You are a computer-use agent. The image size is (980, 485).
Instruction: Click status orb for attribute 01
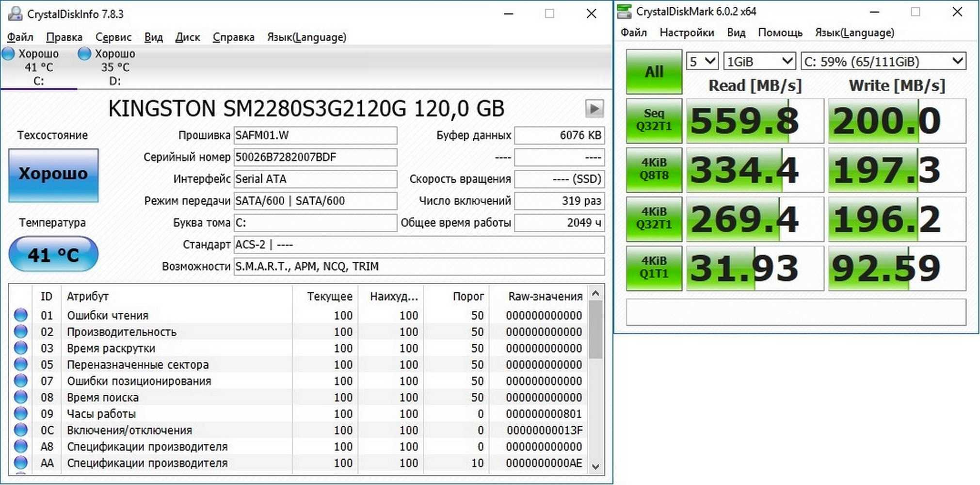click(21, 315)
